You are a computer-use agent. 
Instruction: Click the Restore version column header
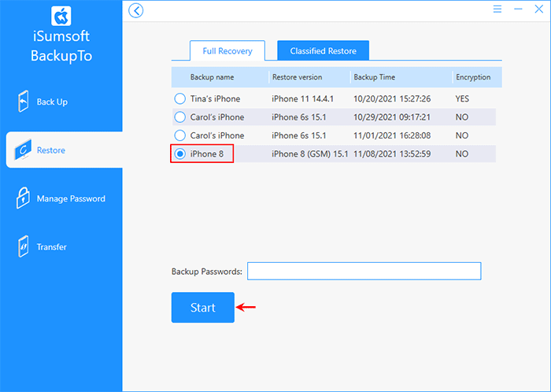[297, 77]
